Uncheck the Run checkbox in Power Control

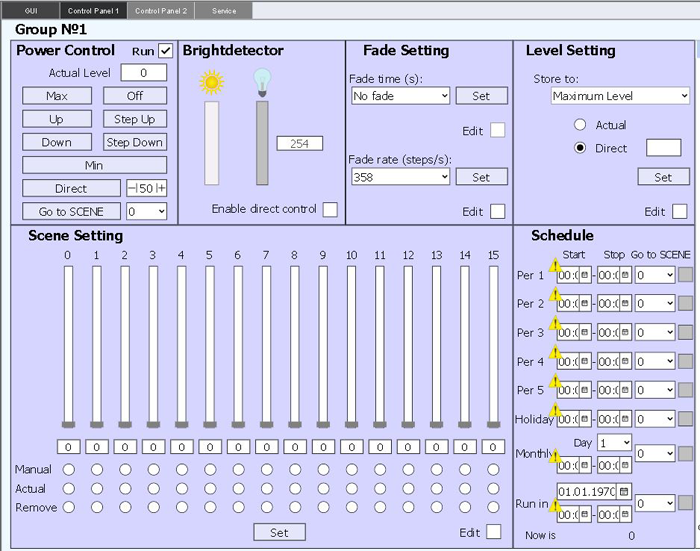click(166, 51)
